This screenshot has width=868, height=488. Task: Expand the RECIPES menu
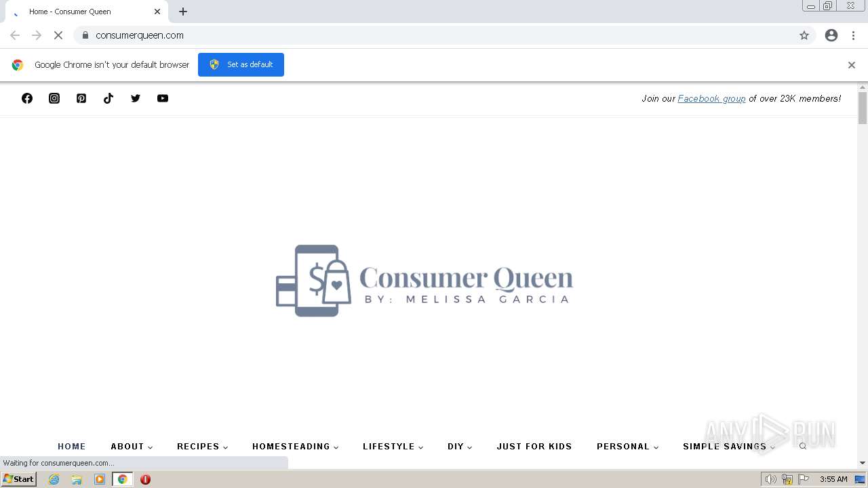tap(202, 446)
